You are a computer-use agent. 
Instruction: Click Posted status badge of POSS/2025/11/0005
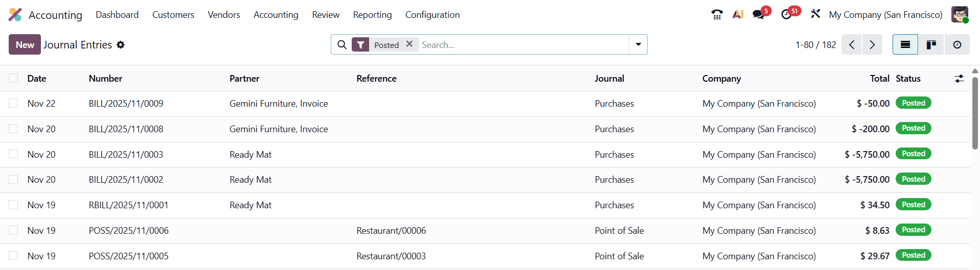914,255
